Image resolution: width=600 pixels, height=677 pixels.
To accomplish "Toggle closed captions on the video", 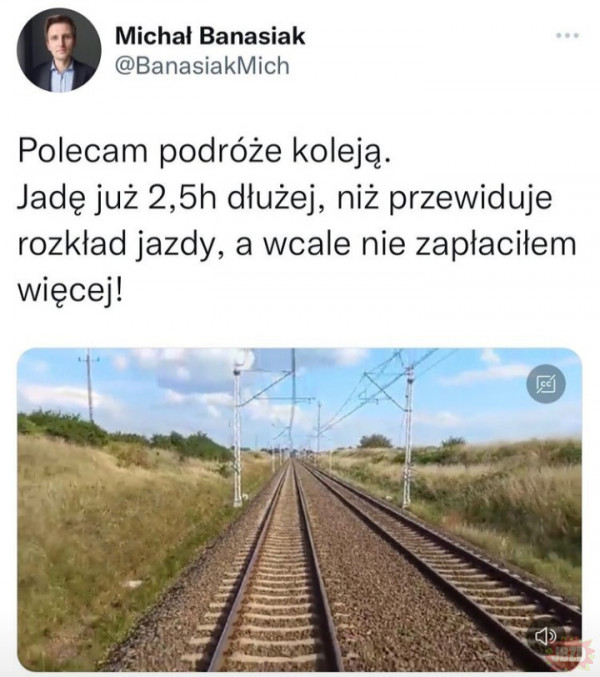I will coord(546,384).
